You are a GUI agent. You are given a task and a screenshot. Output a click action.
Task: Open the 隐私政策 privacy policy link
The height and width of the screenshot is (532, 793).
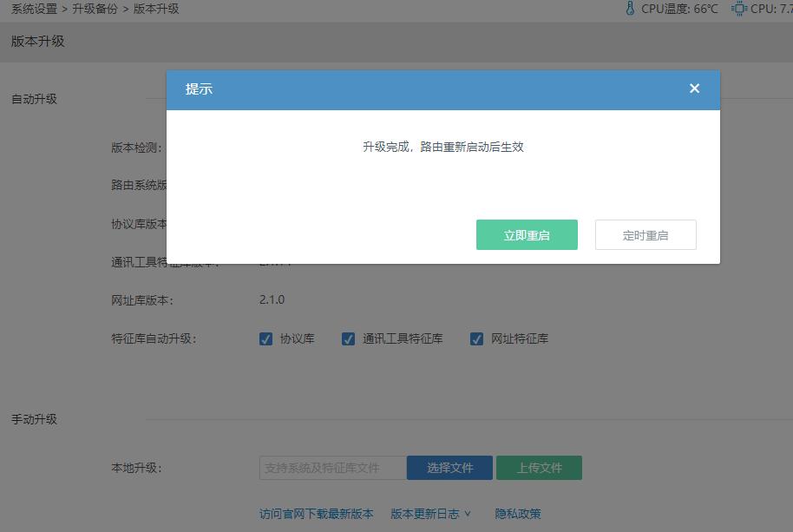pyautogui.click(x=518, y=514)
